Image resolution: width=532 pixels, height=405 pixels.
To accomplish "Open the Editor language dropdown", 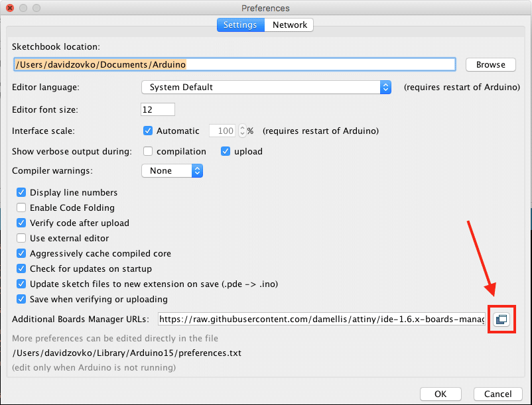I will click(267, 87).
